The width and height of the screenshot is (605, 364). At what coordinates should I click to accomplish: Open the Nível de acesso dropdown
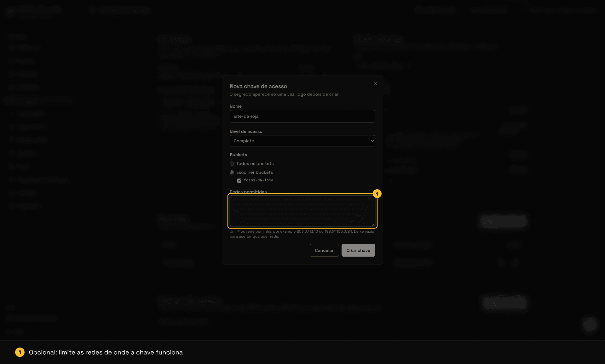[x=302, y=141]
